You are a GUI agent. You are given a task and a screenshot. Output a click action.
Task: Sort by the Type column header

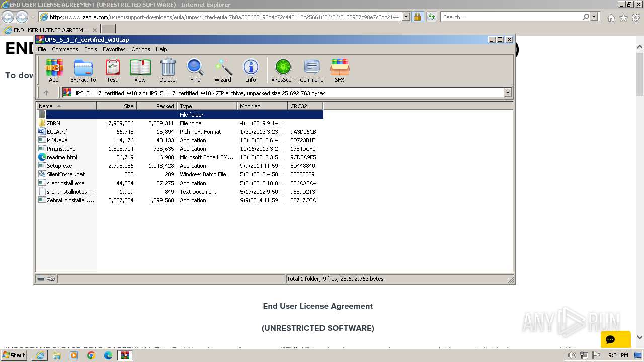[x=207, y=106]
